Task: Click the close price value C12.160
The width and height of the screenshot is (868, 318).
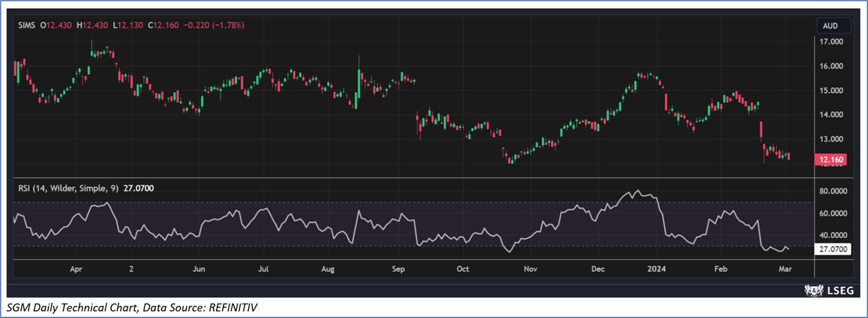Action: (x=163, y=25)
